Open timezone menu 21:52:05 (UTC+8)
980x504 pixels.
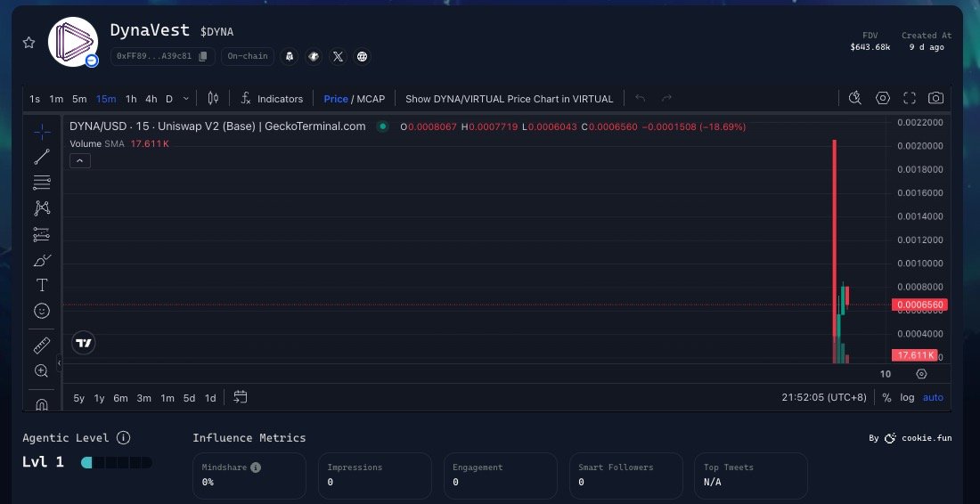tap(824, 398)
